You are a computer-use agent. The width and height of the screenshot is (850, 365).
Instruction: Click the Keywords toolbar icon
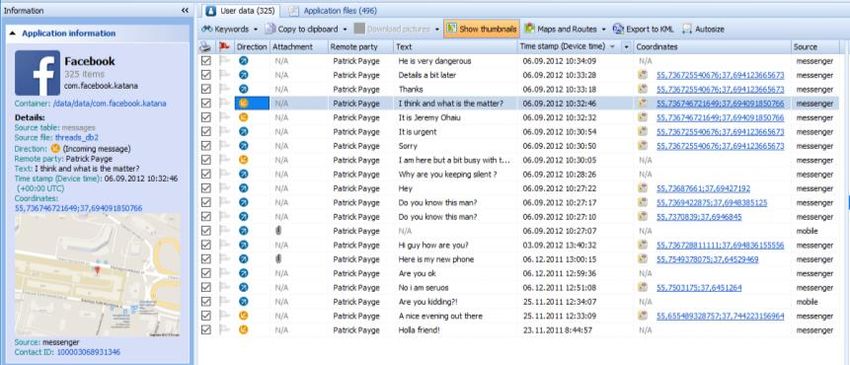click(x=207, y=29)
